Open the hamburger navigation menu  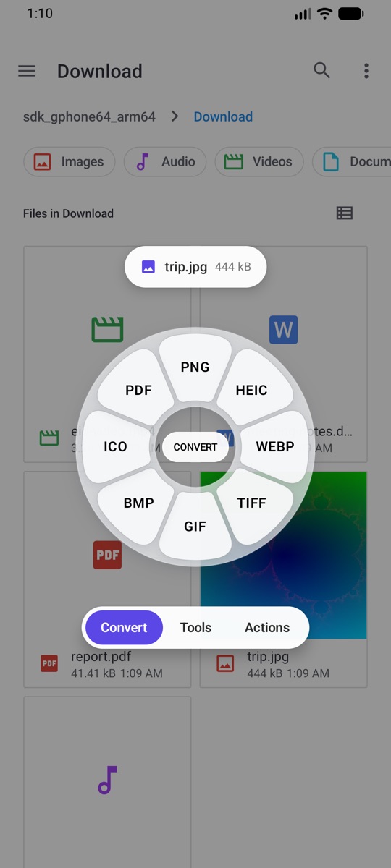27,71
